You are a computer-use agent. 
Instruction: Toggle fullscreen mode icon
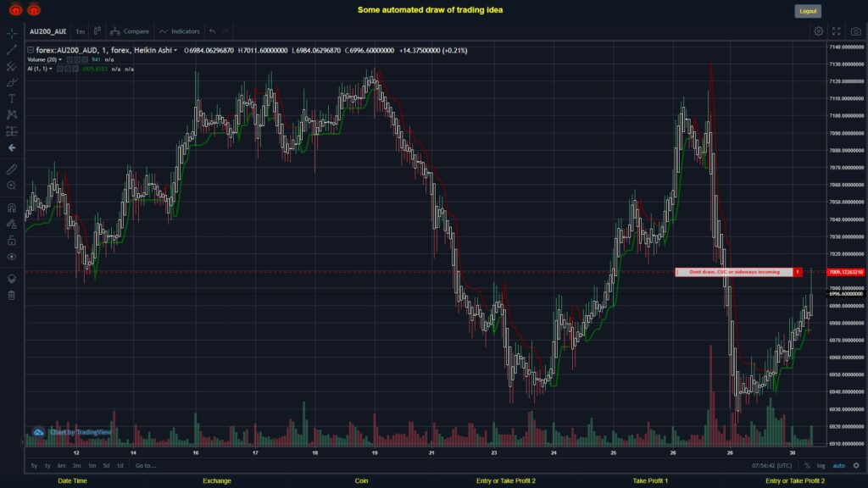(837, 31)
